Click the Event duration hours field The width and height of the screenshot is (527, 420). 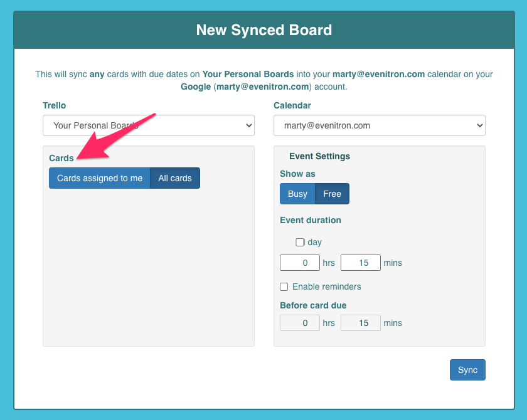click(x=300, y=263)
